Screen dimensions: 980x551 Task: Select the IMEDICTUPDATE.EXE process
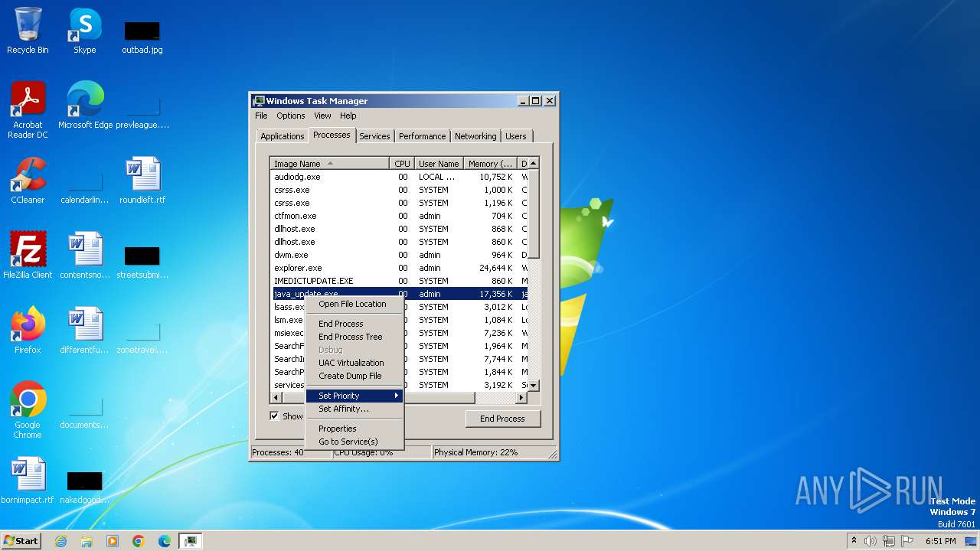[399, 281]
